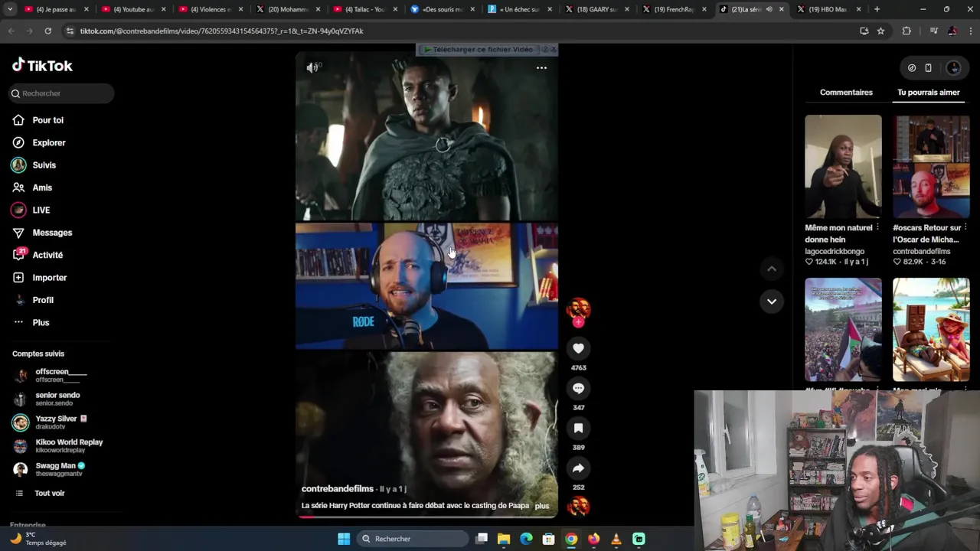Click the TikTok coin icon top right
The height and width of the screenshot is (551, 980).
(911, 68)
